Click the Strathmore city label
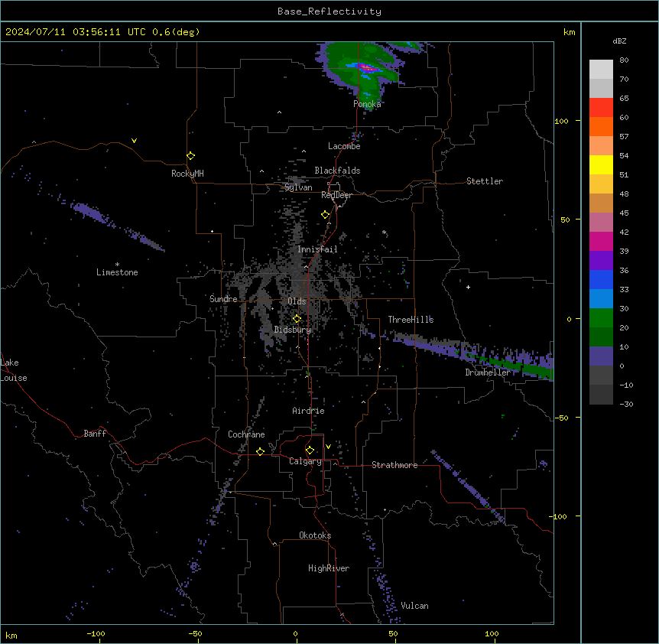 (x=394, y=465)
